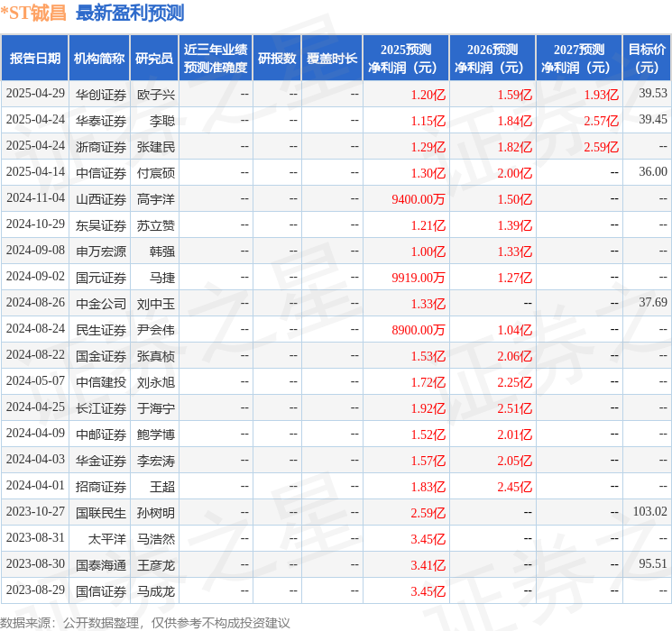Click the 近三年业绩预测准确度 header
This screenshot has height=631, width=672.
pos(216,59)
